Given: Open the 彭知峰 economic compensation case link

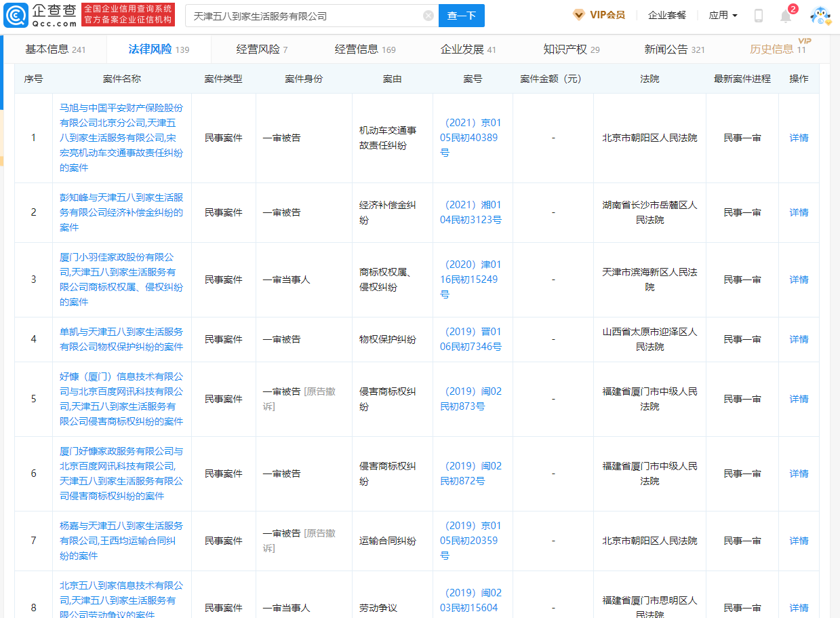Looking at the screenshot, I should pos(121,212).
